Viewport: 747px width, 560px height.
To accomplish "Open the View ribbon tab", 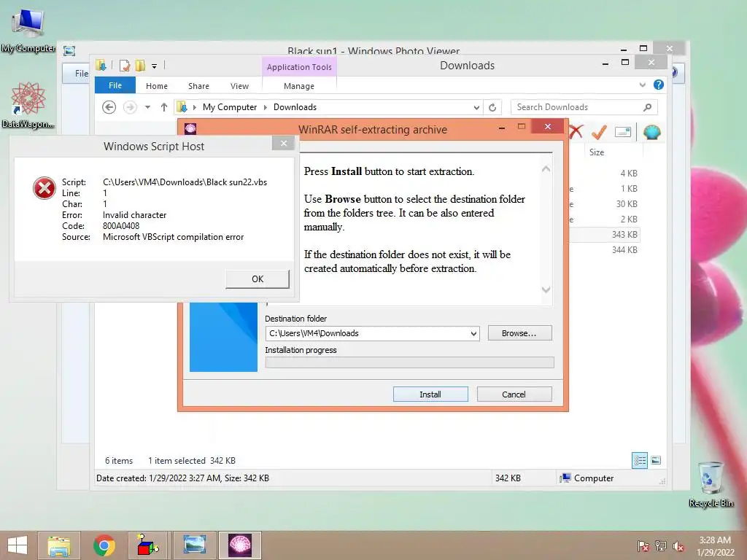I will (x=239, y=86).
